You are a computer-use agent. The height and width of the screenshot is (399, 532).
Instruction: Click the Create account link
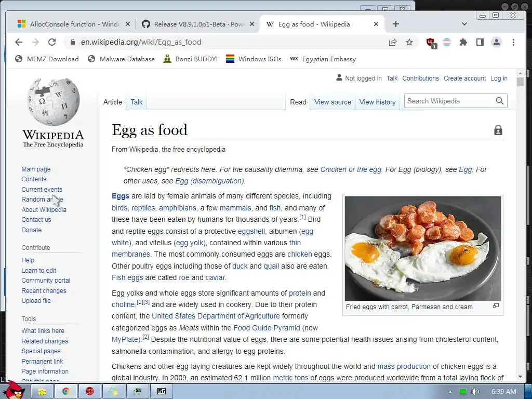[x=464, y=78]
